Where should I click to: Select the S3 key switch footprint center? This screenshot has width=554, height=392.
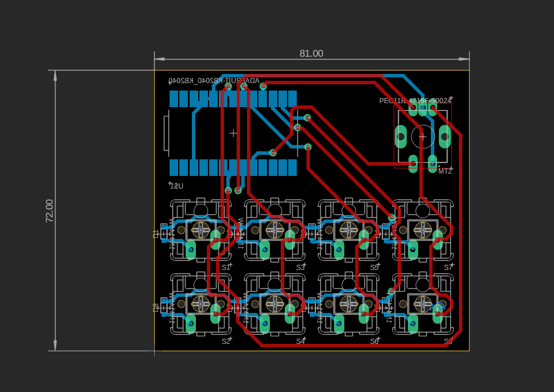coord(275,230)
